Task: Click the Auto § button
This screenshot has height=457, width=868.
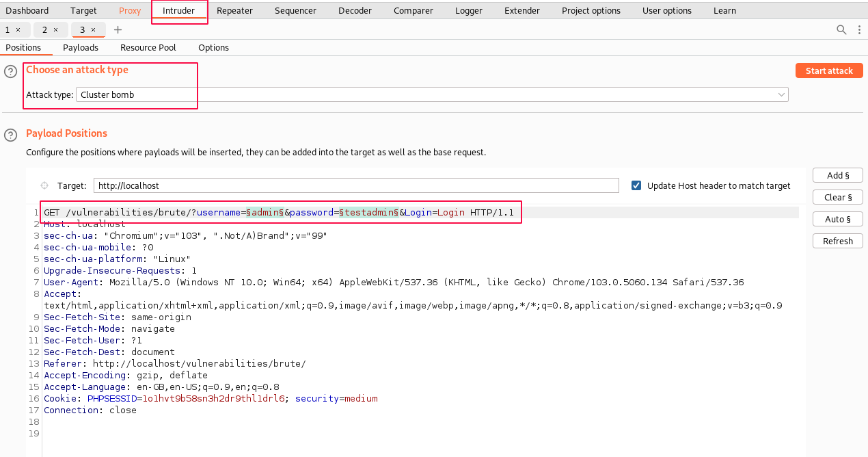Action: click(837, 219)
